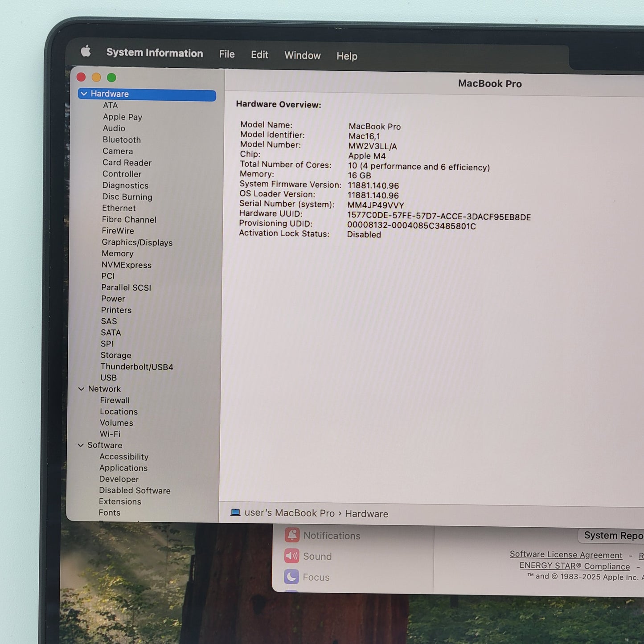The height and width of the screenshot is (644, 644).
Task: Select Firewall in the sidebar
Action: click(115, 400)
